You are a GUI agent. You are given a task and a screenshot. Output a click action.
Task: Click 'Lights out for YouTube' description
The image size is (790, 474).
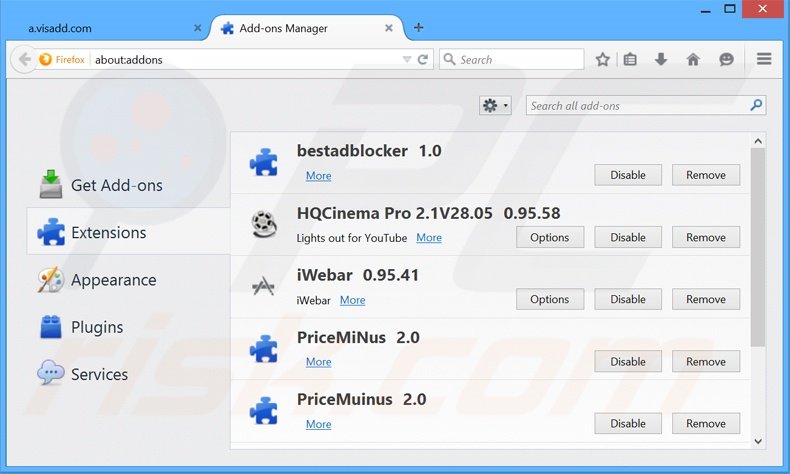click(x=352, y=238)
